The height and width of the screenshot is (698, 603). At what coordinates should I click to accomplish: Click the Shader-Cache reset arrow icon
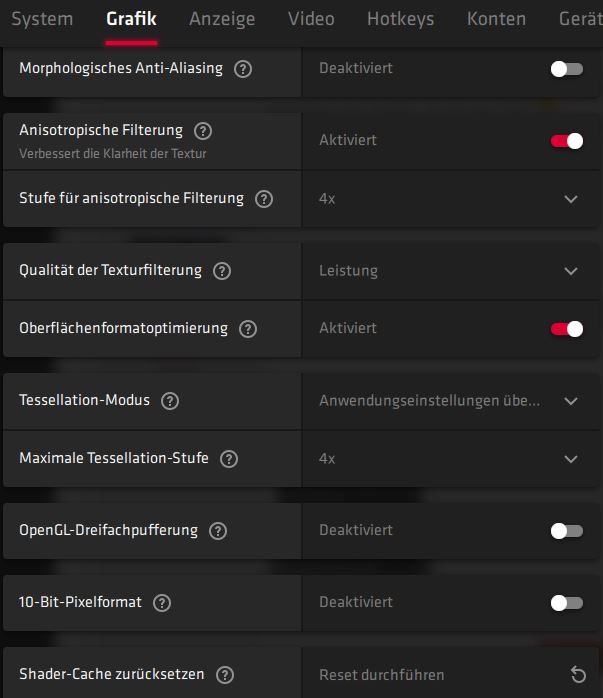(x=578, y=674)
